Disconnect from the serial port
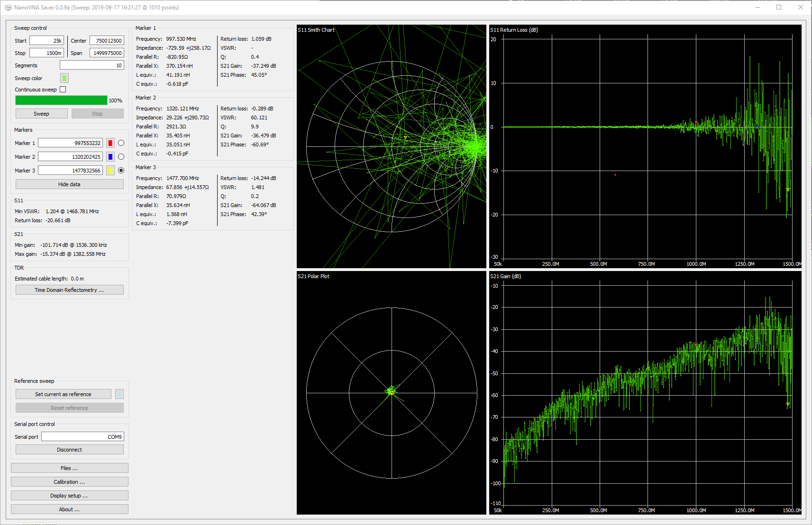Screen dimensions: 812x525 coord(69,450)
